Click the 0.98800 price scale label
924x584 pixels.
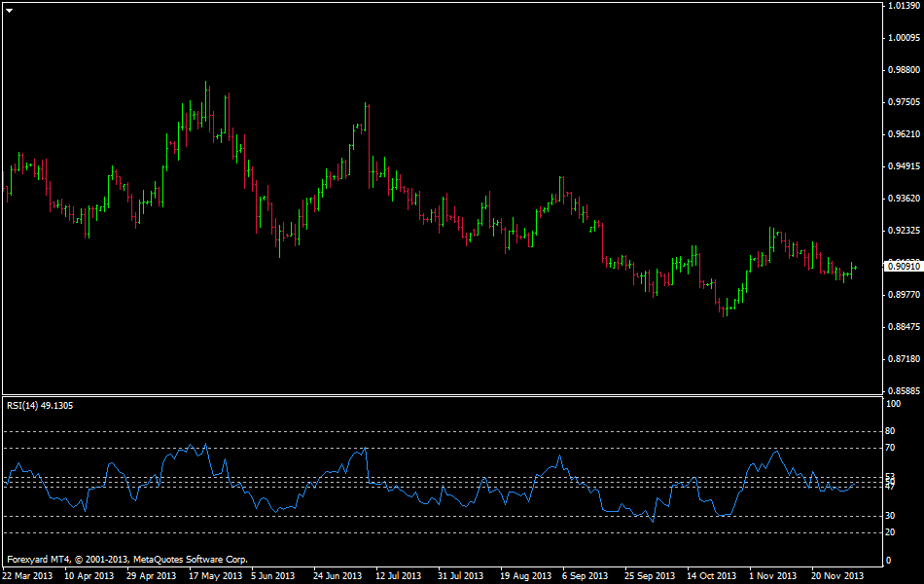point(903,70)
